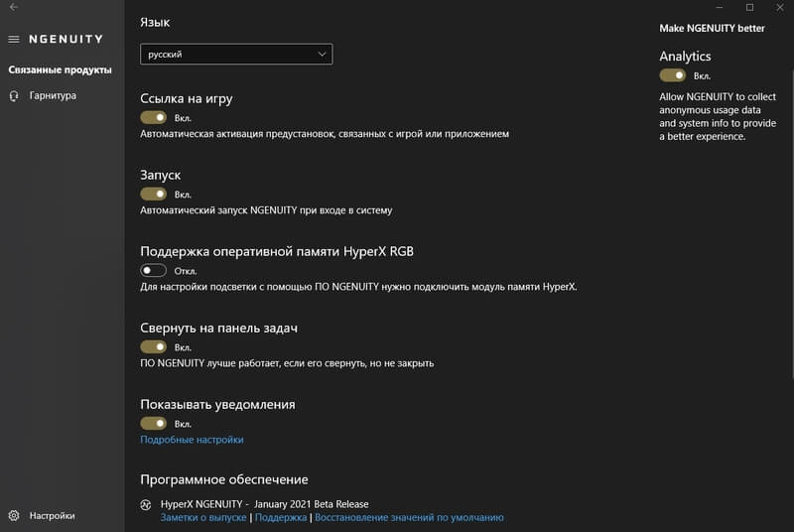Click the back arrow icon
This screenshot has width=794, height=532.
click(14, 7)
